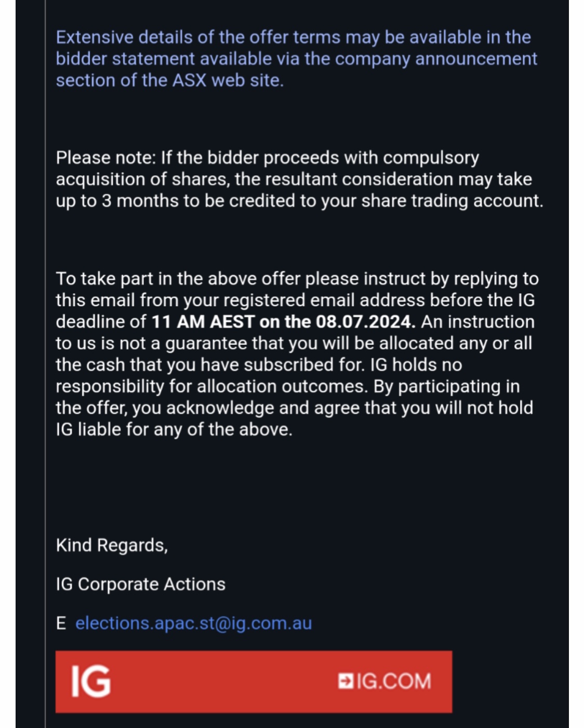Click the vertical quote bar on the left edge

[x=45, y=364]
